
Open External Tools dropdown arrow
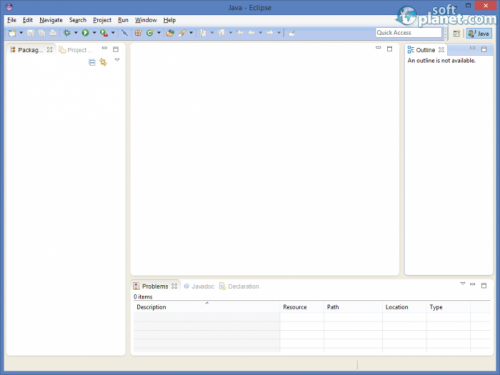click(x=113, y=33)
